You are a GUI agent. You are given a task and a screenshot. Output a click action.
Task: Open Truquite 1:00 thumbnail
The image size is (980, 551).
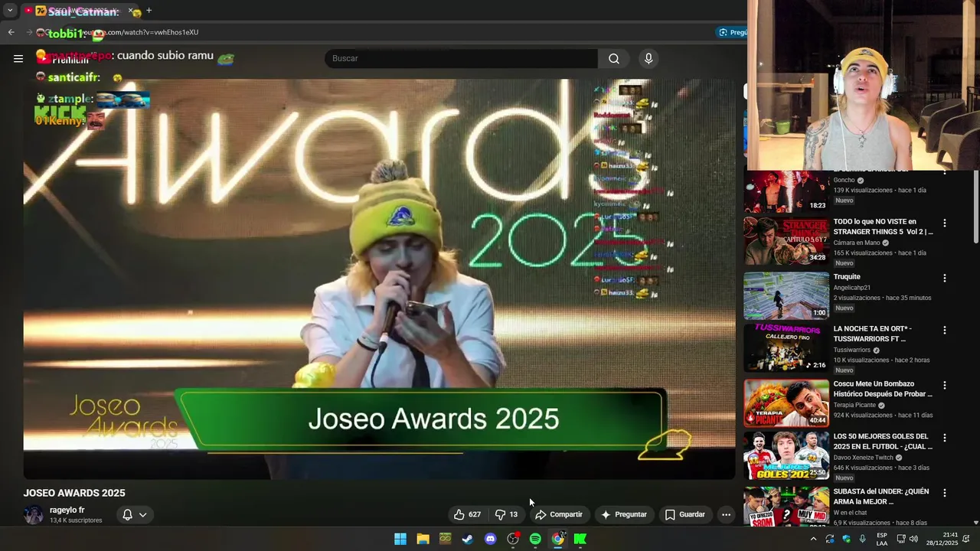(786, 295)
